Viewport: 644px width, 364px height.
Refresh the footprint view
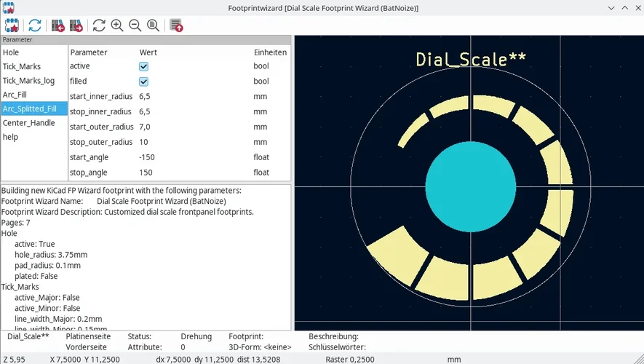99,25
